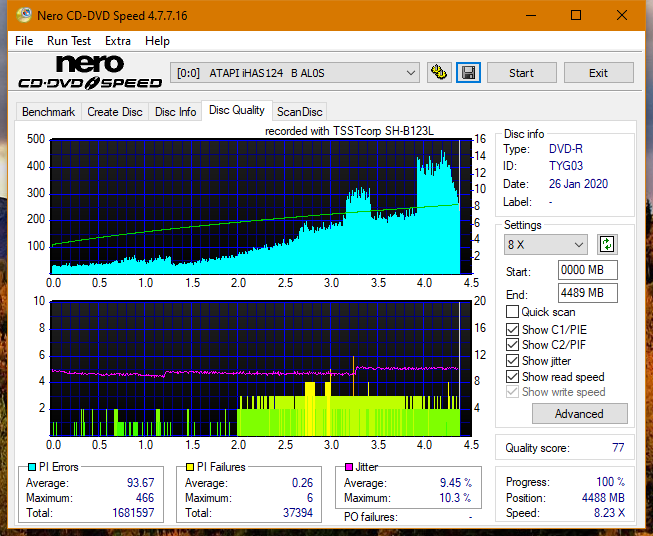
Task: Click the PI Failures yellow legend swatch
Action: (190, 467)
